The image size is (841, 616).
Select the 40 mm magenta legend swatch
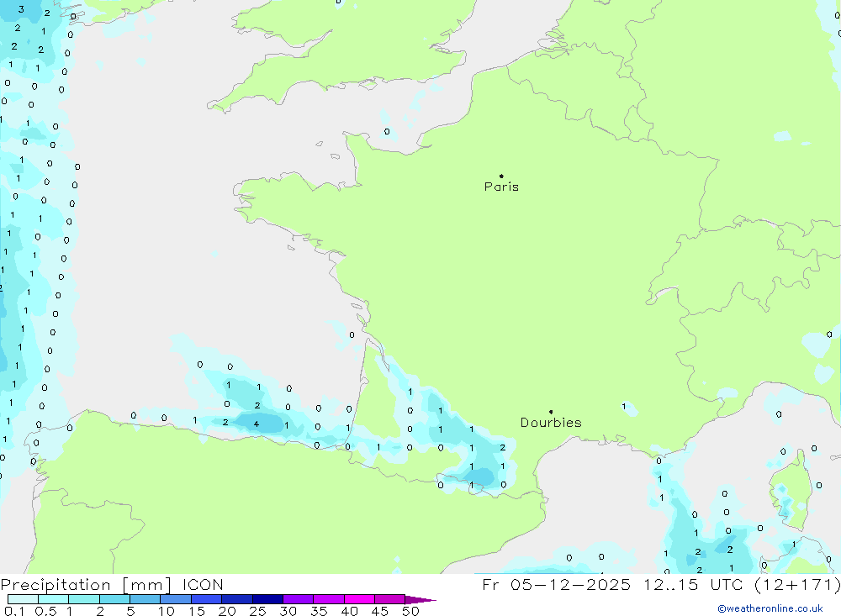click(359, 599)
